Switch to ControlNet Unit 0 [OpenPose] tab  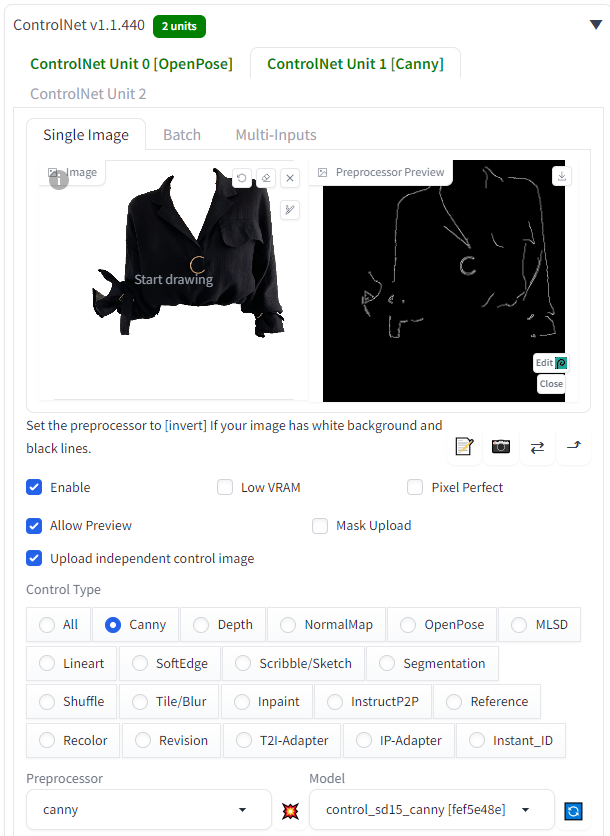coord(131,64)
